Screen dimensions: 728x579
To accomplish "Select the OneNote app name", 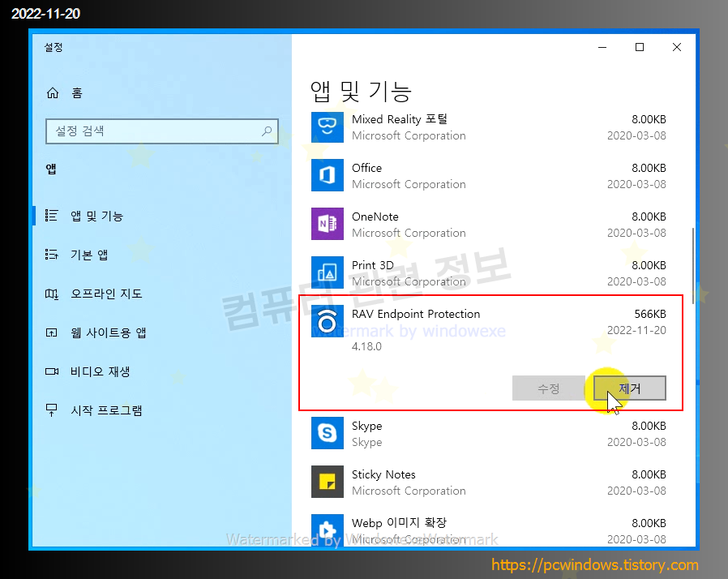I will tap(375, 217).
